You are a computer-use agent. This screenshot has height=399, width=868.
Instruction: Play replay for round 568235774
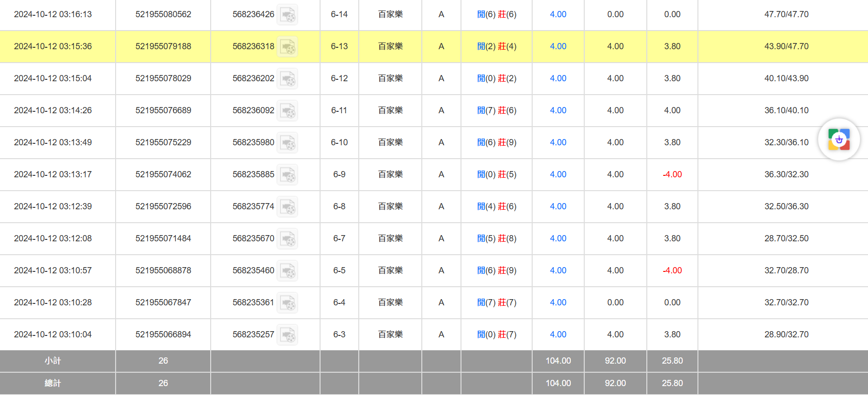288,207
